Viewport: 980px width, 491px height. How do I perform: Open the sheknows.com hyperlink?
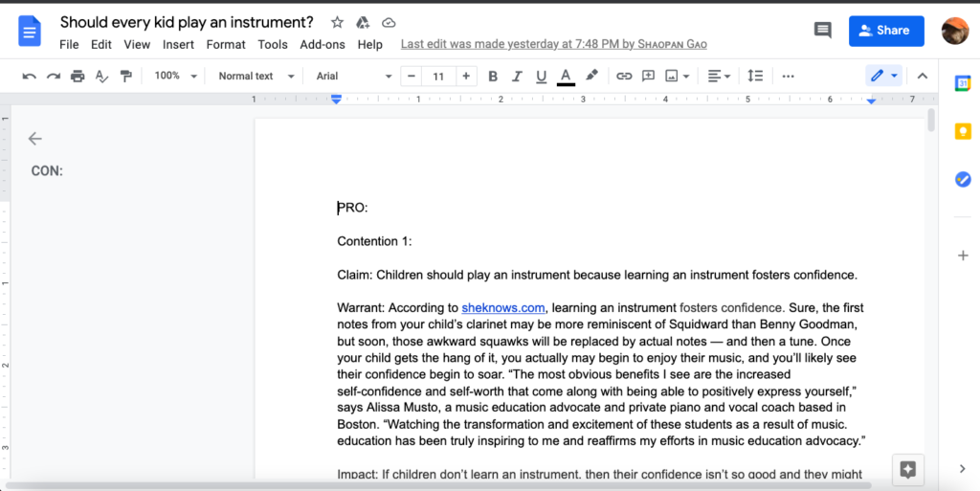[x=503, y=308]
